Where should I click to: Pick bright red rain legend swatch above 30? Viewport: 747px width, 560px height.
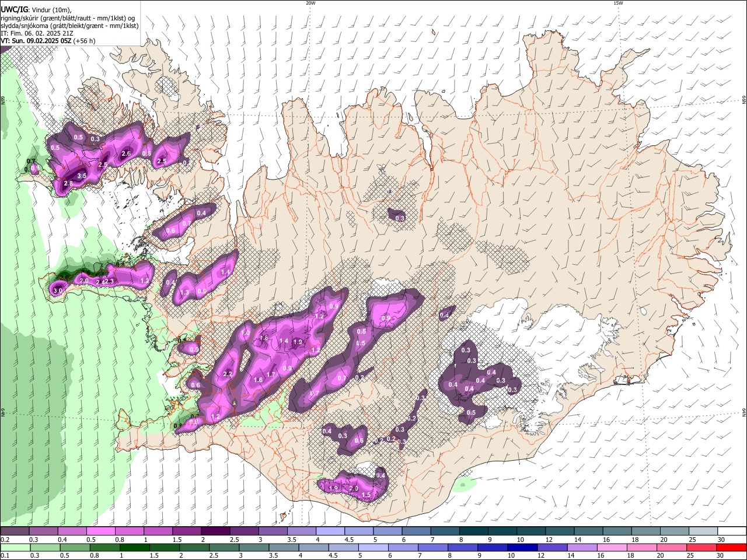pyautogui.click(x=731, y=548)
